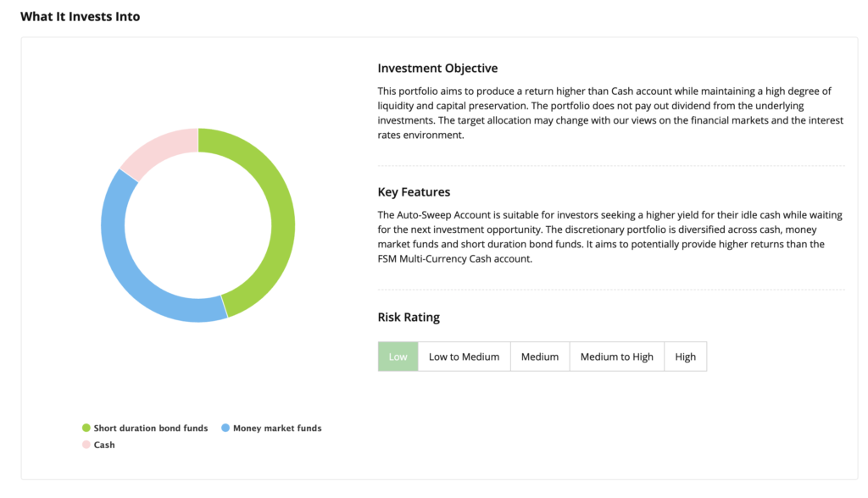The height and width of the screenshot is (498, 868).
Task: Click the Investment Objective heading
Action: pos(437,69)
